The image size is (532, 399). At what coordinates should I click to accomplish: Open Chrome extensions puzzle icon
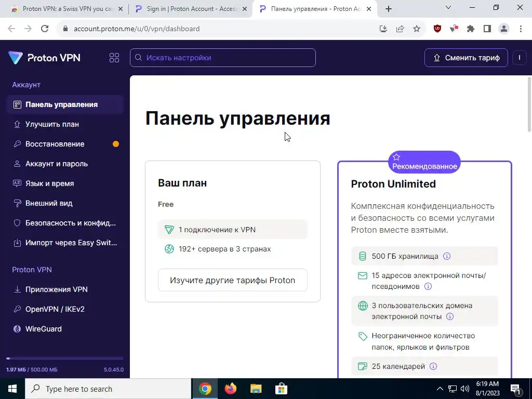click(x=471, y=29)
